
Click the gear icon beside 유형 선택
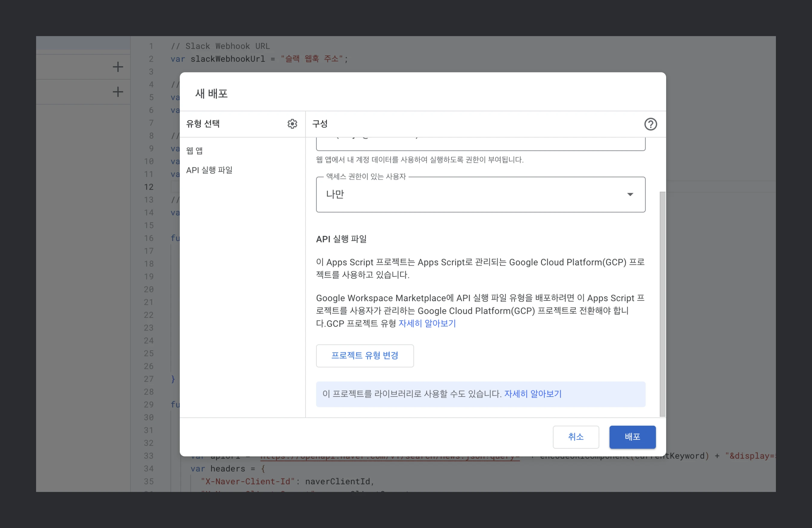292,124
